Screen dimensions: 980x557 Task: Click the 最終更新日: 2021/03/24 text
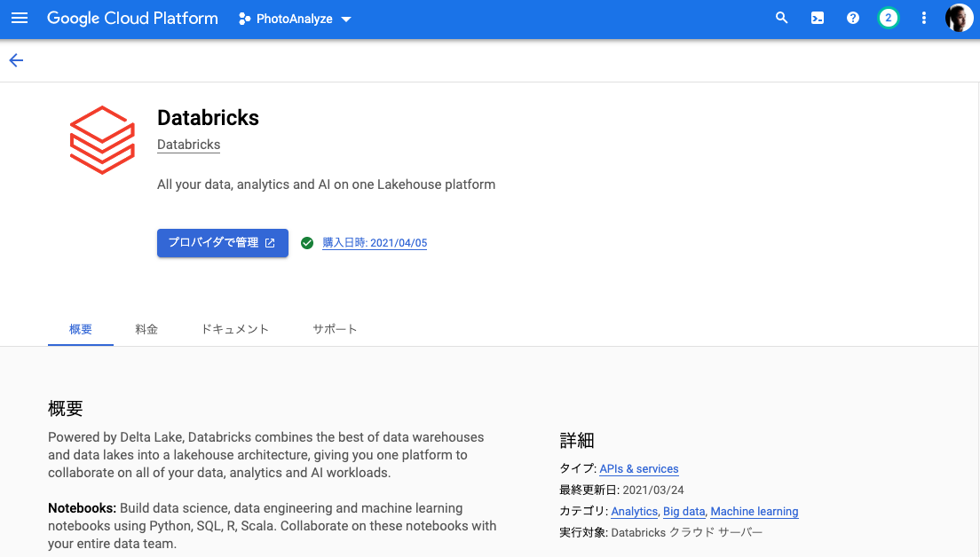tap(621, 490)
